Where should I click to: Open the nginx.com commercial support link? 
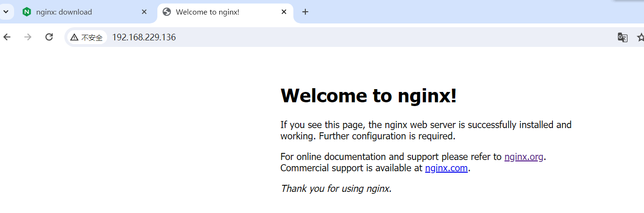coord(446,168)
